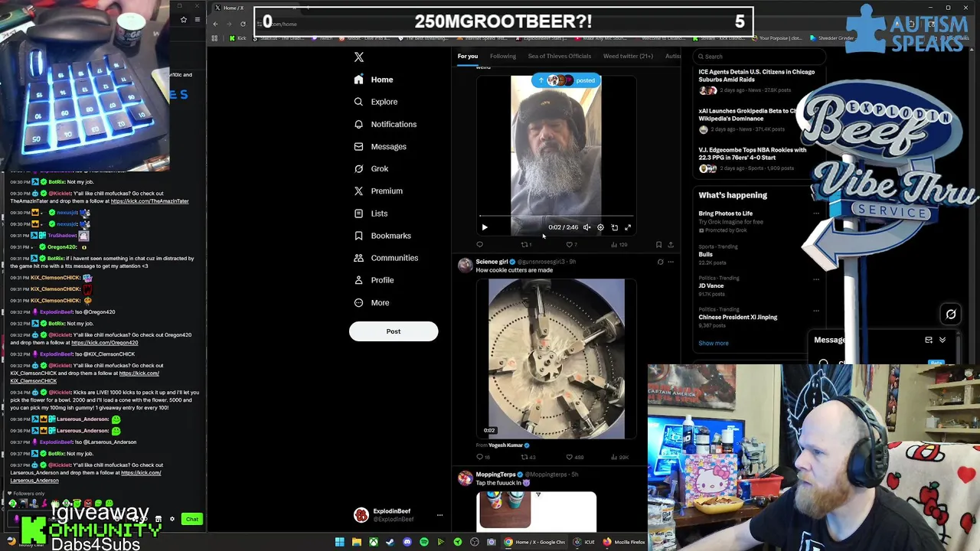Open Lists from the sidebar

(371, 214)
